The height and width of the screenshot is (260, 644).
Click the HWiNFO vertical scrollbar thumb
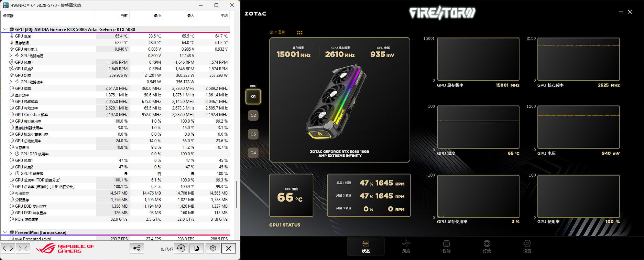[x=237, y=195]
